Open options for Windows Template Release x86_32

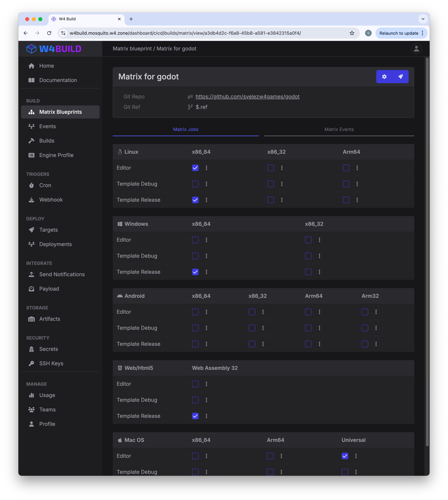[x=320, y=272]
